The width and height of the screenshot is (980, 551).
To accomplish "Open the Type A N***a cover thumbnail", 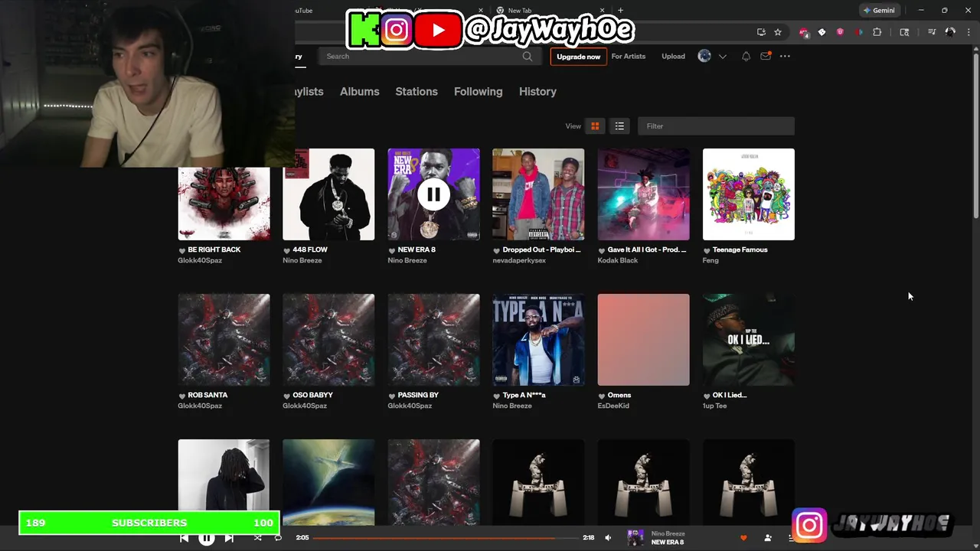I will point(538,340).
